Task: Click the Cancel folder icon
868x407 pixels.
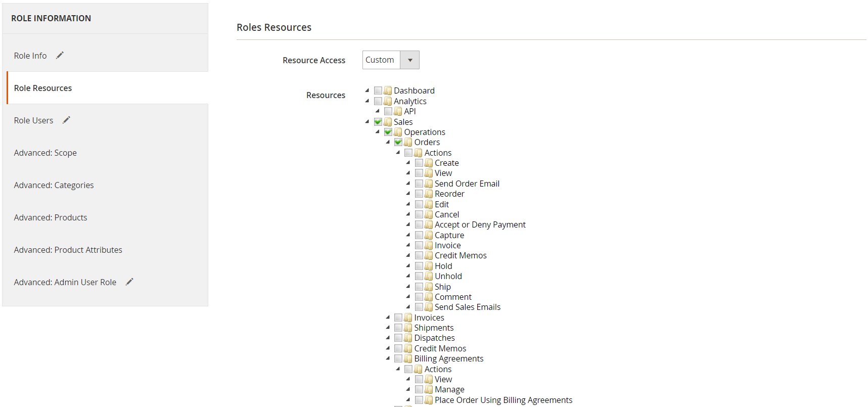Action: click(429, 214)
